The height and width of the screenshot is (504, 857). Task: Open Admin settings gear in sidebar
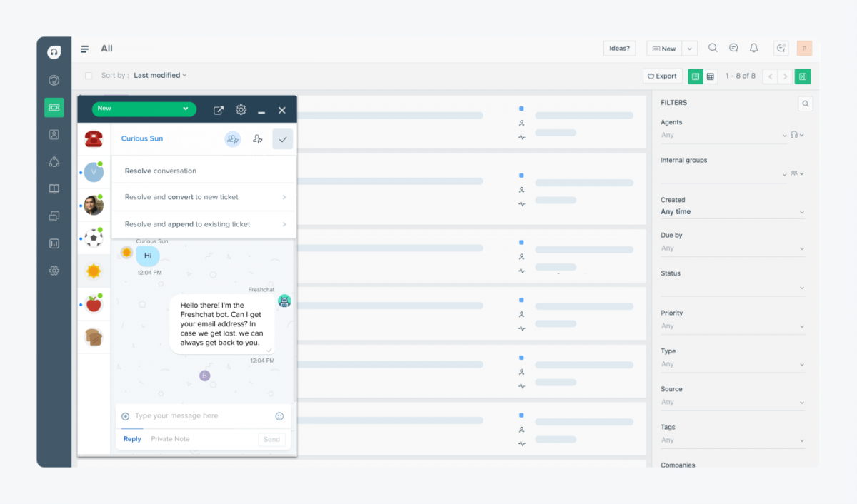[54, 271]
